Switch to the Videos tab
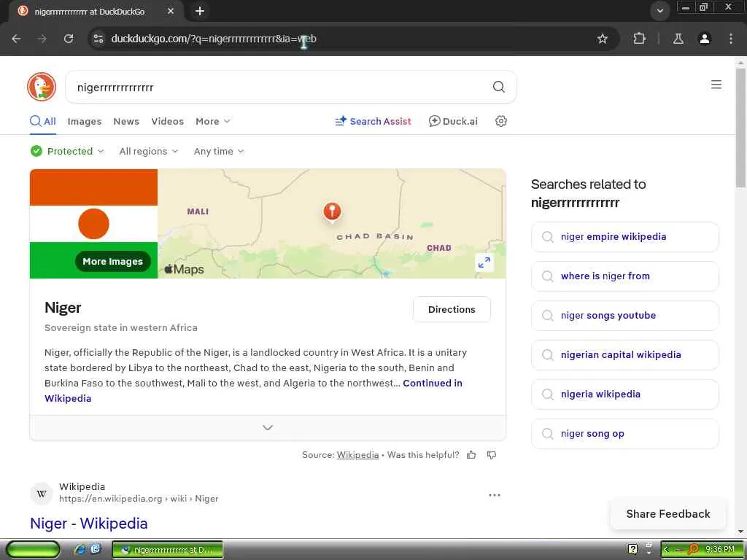Screen dimensions: 747x560 click(167, 122)
